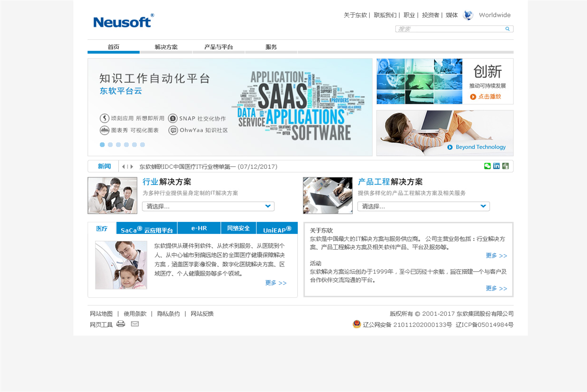Switch to the 网络安全 tab
Viewport: 587px width, 392px height.
tap(238, 228)
